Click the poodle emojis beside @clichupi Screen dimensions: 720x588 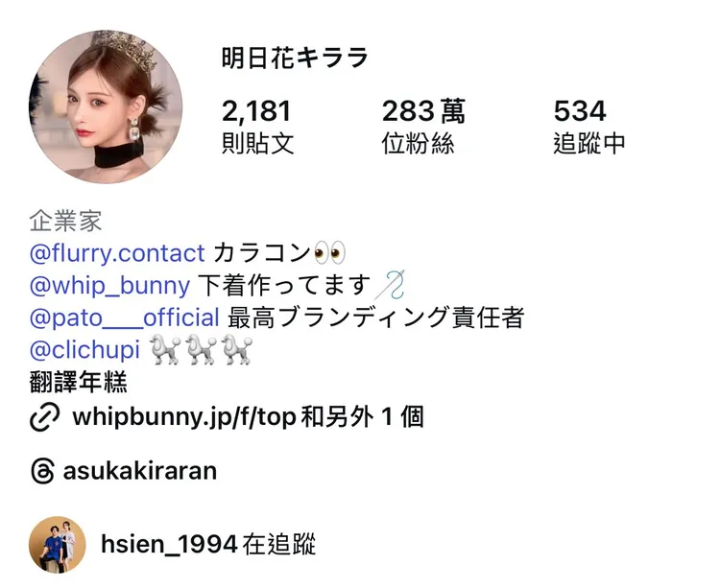pos(202,349)
